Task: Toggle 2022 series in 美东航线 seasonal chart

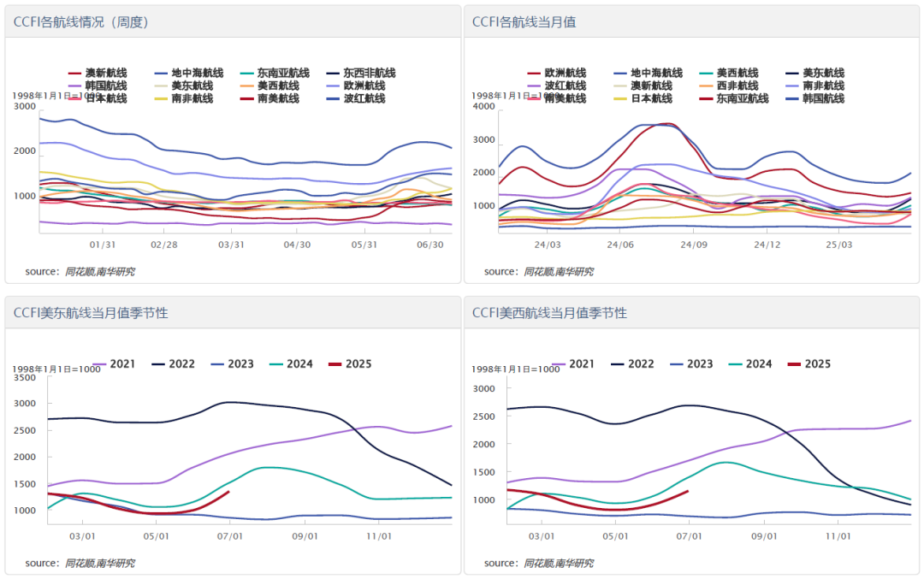Action: pyautogui.click(x=173, y=364)
